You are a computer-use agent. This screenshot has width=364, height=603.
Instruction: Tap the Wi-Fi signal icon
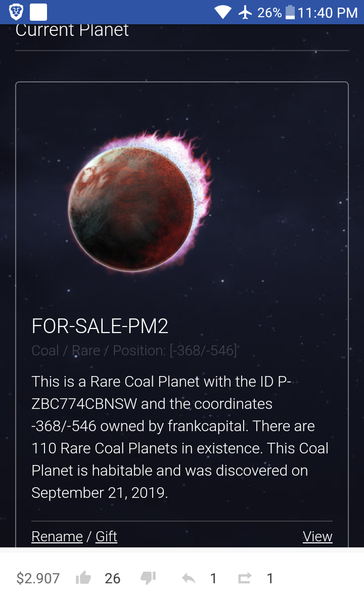click(222, 12)
